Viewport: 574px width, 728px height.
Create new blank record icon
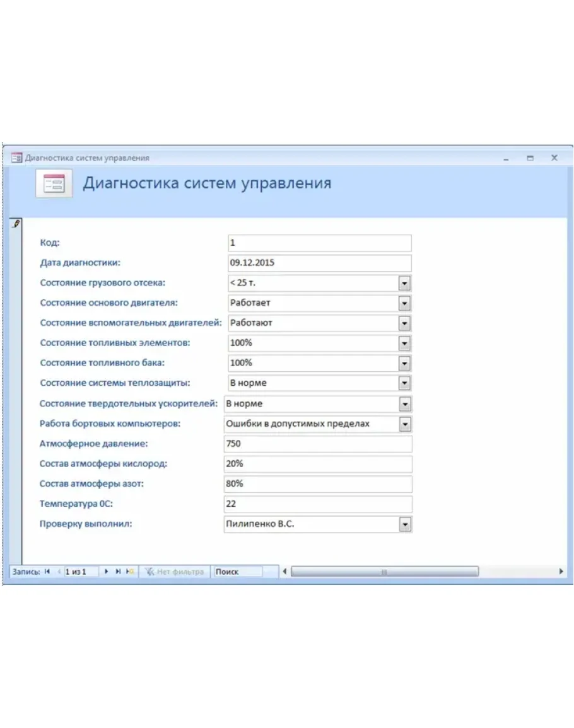tap(130, 572)
